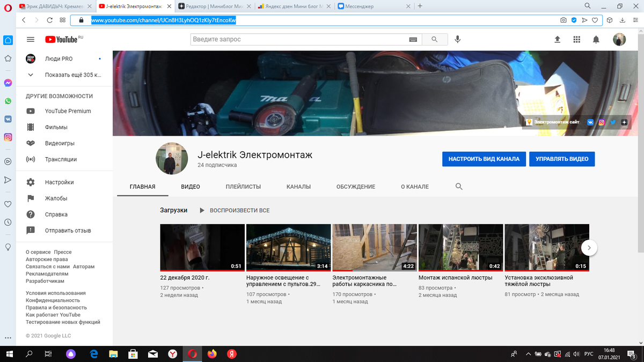
Task: Take a snapshot with the camera icon in address bar
Action: [563, 20]
